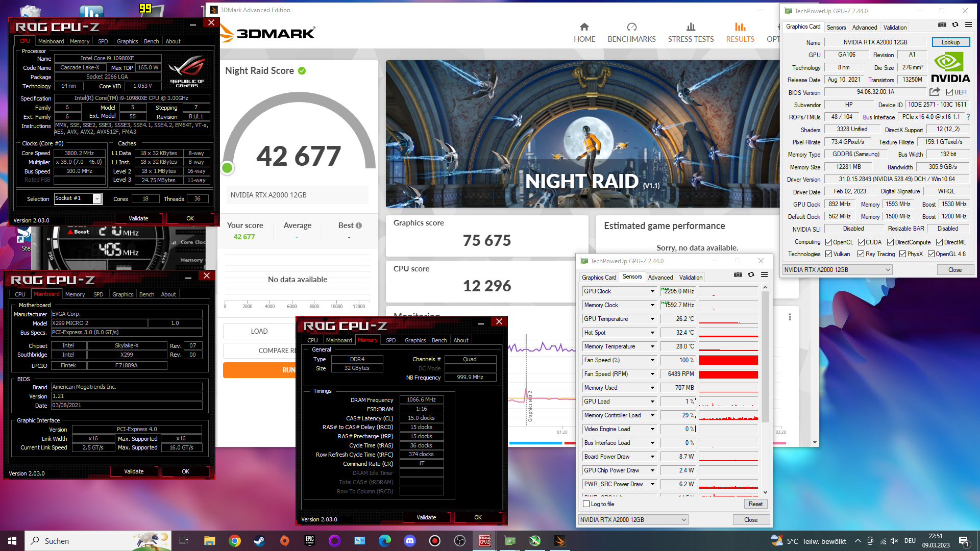The image size is (980, 551).
Task: Open Discord from the taskbar
Action: [410, 541]
